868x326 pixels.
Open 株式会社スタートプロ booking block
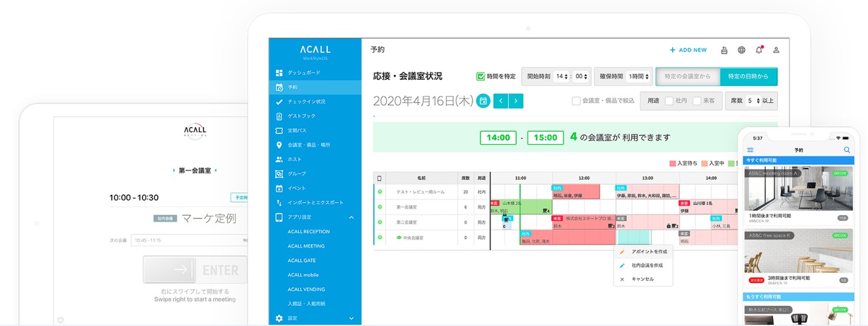click(x=584, y=222)
